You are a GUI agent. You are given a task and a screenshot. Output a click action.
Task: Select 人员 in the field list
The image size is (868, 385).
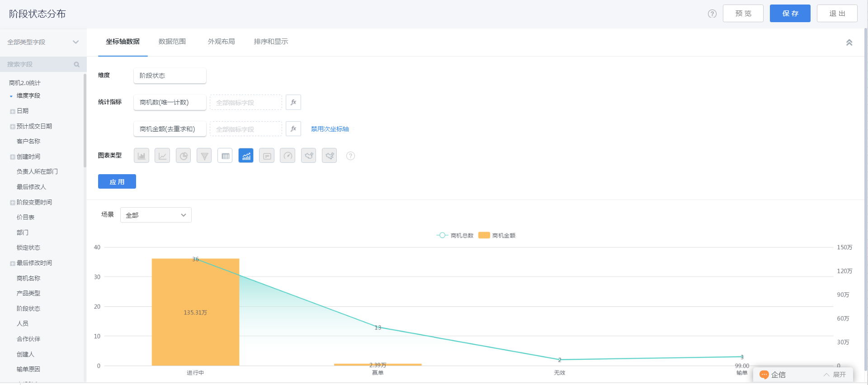(x=23, y=324)
